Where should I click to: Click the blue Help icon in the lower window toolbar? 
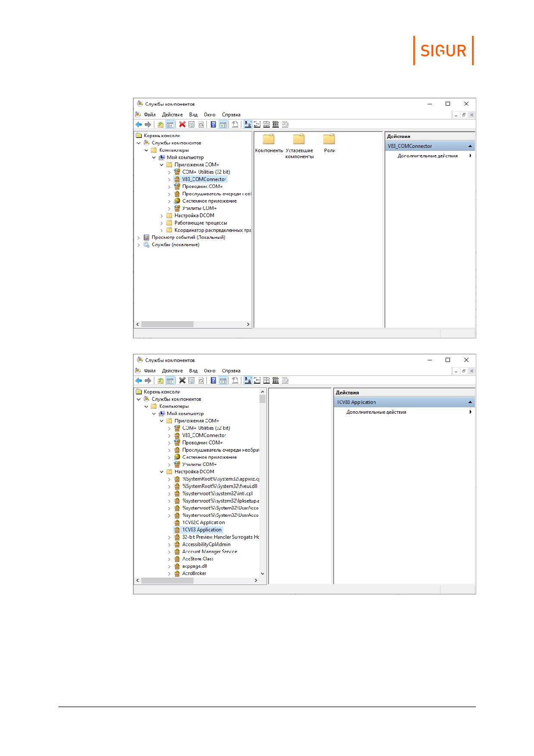[x=213, y=381]
